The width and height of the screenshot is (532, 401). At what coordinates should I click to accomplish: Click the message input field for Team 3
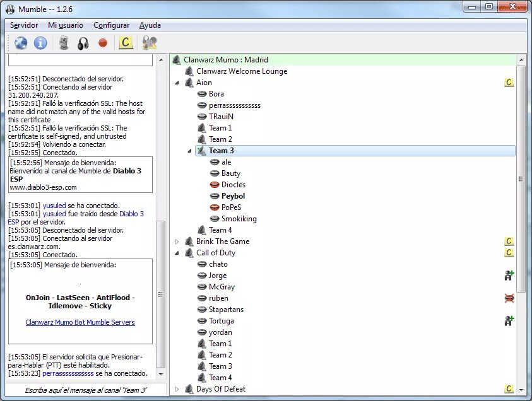click(85, 390)
